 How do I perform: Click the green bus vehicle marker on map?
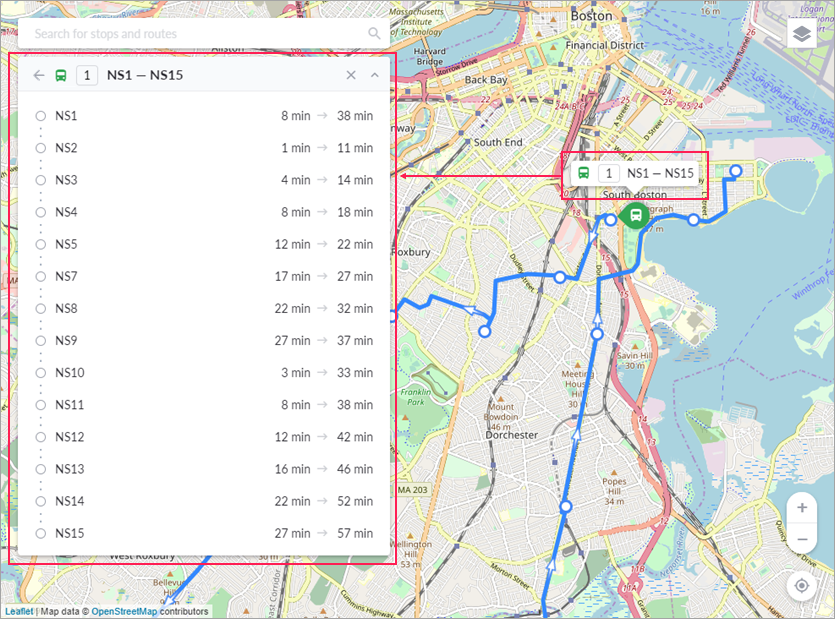635,215
